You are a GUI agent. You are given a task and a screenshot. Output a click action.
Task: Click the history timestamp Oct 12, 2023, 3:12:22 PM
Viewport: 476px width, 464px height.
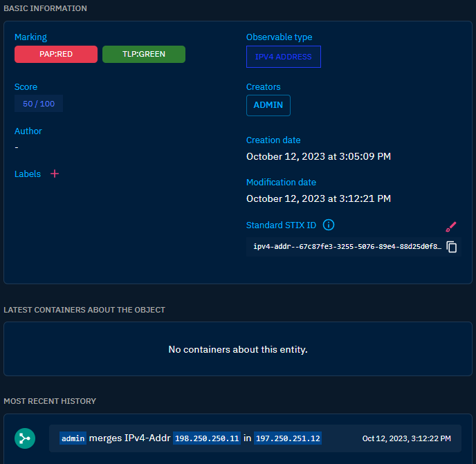[x=407, y=438]
